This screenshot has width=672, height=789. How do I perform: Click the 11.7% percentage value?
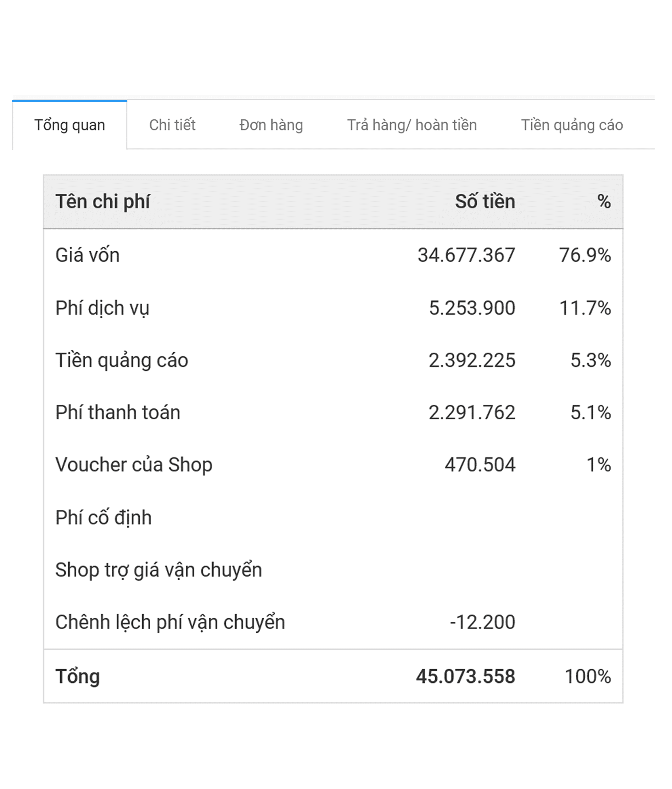click(x=585, y=308)
